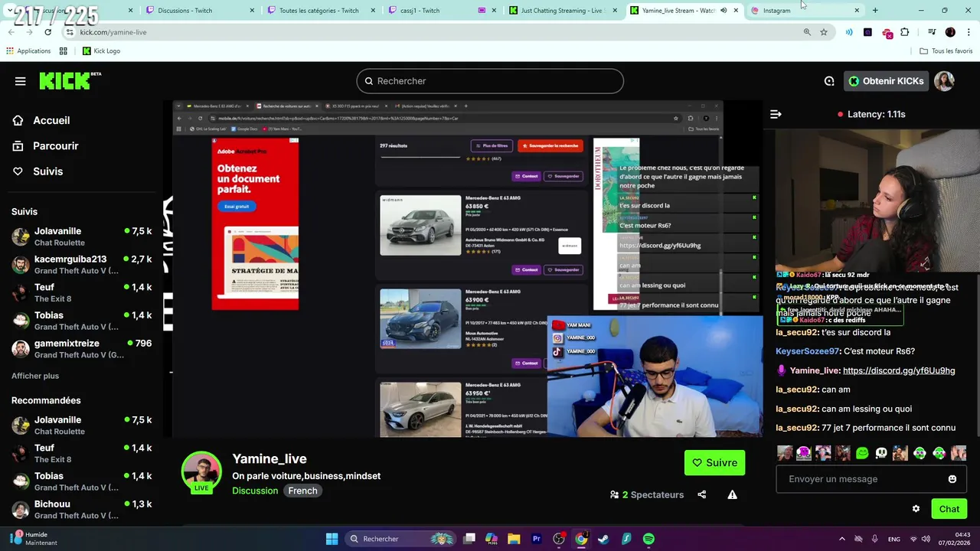Image resolution: width=980 pixels, height=551 pixels.
Task: Open File Explorer from the taskbar
Action: 514,539
